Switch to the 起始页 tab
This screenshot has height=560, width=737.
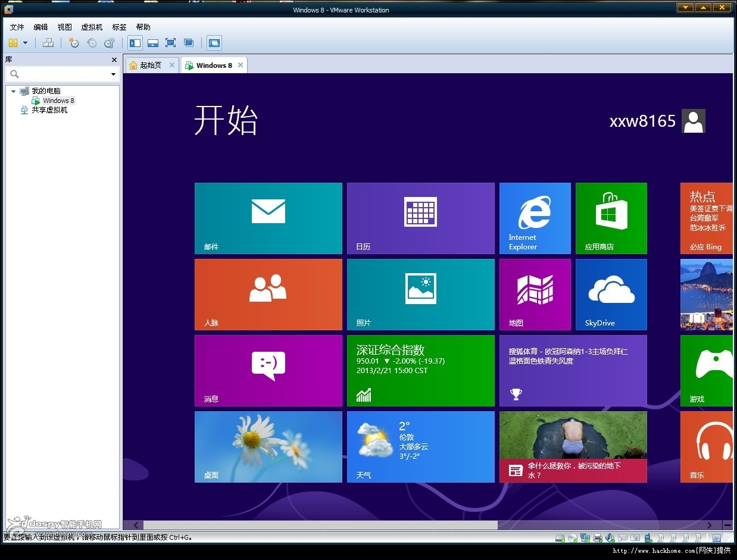[x=151, y=65]
